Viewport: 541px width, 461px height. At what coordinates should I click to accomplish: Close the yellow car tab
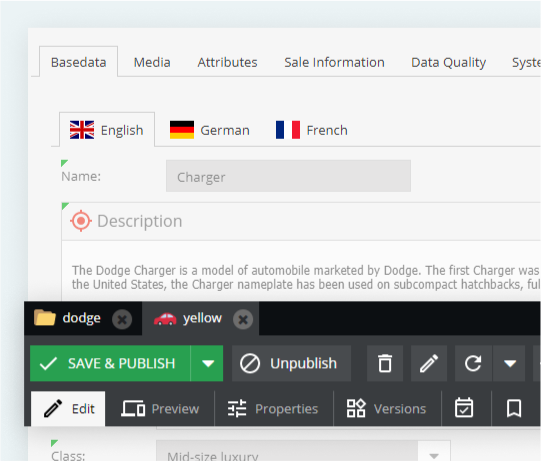pyautogui.click(x=243, y=319)
